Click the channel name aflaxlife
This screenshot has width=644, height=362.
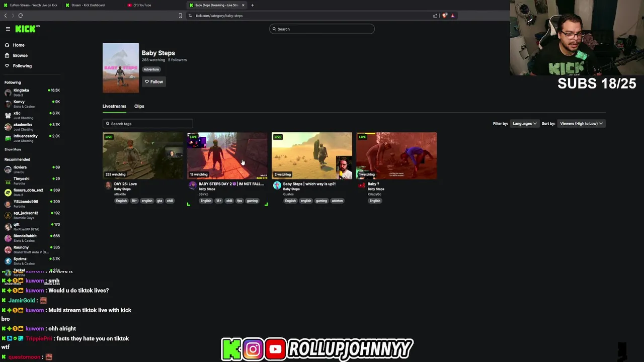120,194
